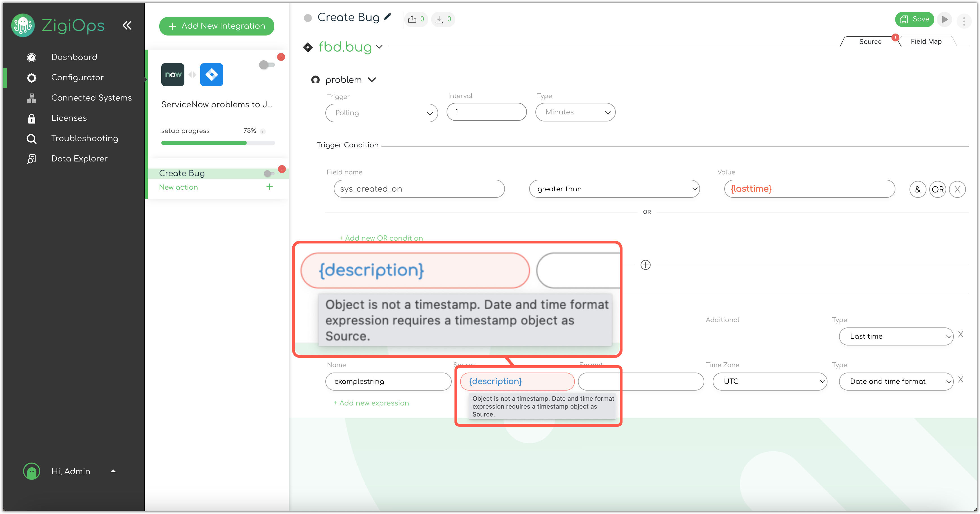Open the Polling trigger dropdown
Viewport: 980px width, 514px height.
tap(381, 113)
